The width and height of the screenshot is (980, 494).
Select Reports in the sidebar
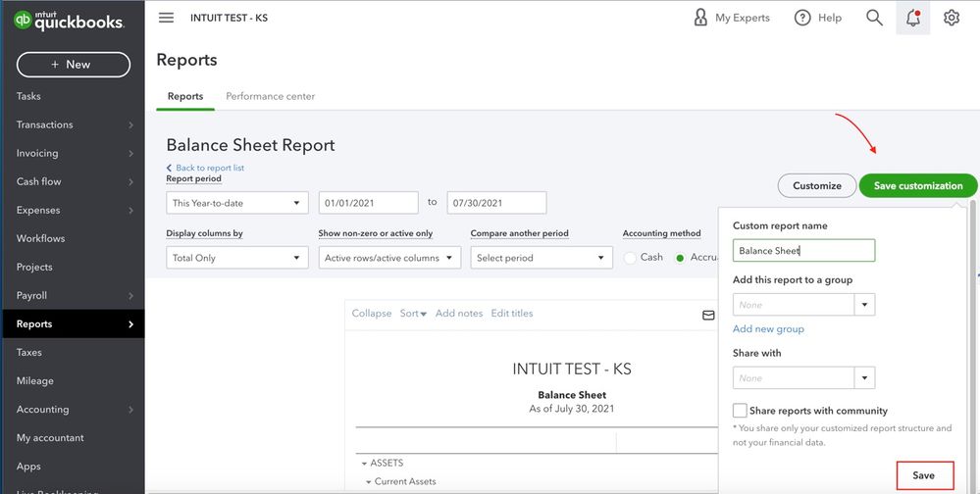[74, 323]
